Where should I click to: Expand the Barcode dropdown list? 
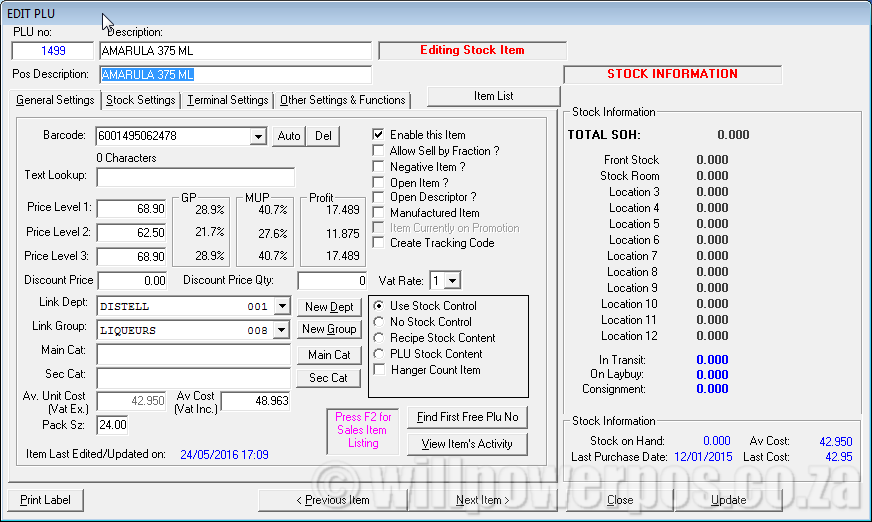[258, 136]
